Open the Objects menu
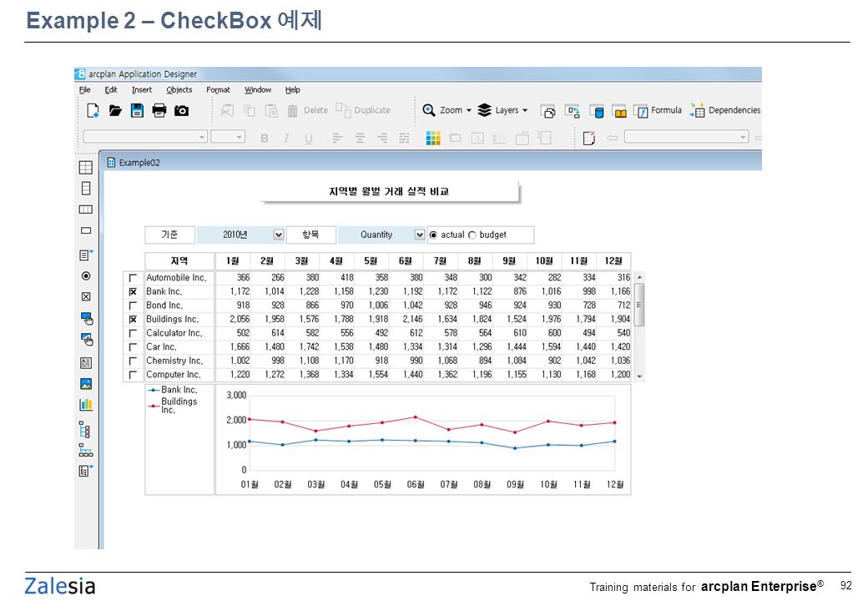 179,89
